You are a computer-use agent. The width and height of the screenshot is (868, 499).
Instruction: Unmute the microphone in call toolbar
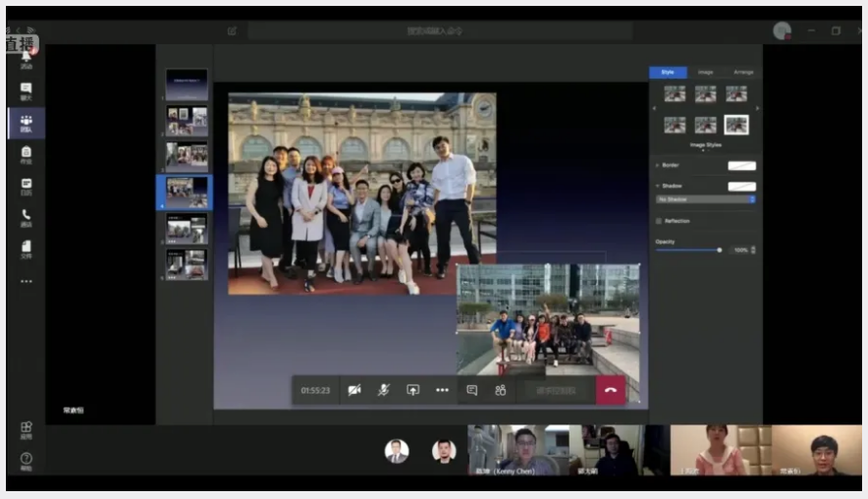(x=384, y=390)
